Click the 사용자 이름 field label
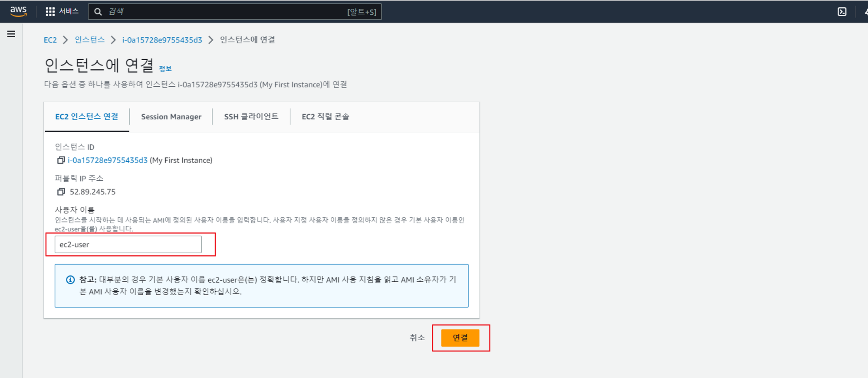The height and width of the screenshot is (378, 868). (x=75, y=210)
